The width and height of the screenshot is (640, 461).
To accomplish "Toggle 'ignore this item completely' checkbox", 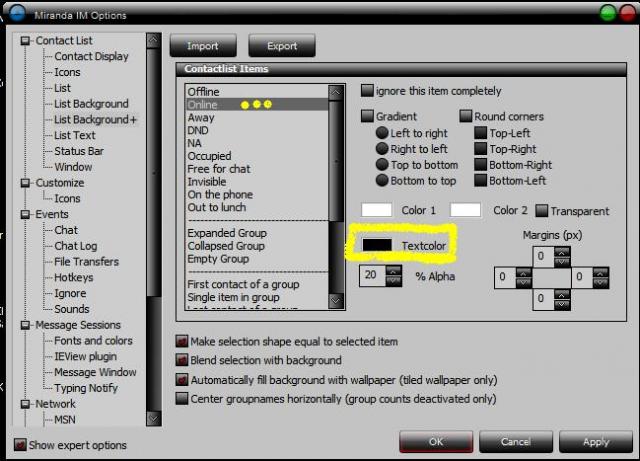I will [367, 91].
